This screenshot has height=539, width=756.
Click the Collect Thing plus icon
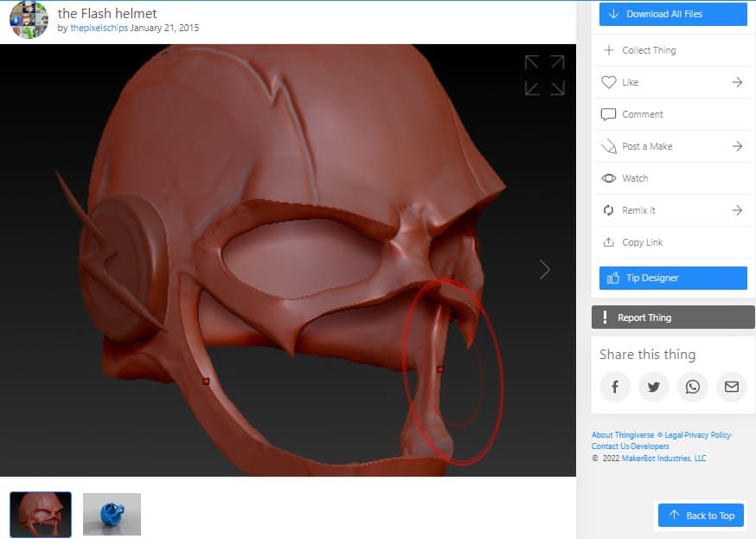point(610,50)
